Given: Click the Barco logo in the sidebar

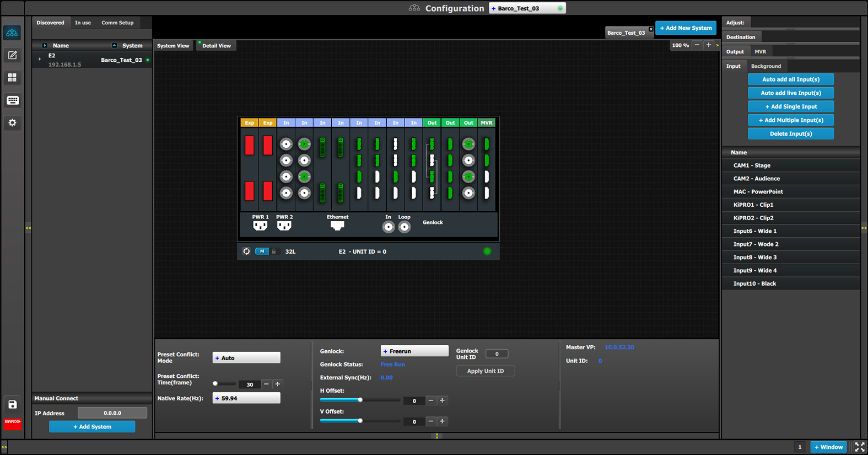Looking at the screenshot, I should (12, 422).
